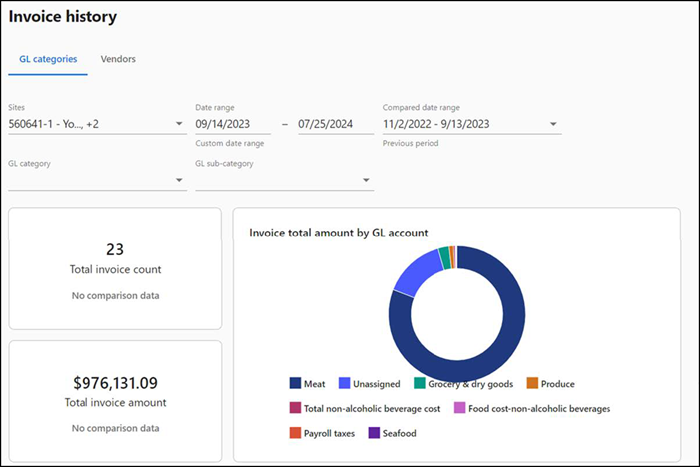Click the Meat legend label

tap(315, 384)
